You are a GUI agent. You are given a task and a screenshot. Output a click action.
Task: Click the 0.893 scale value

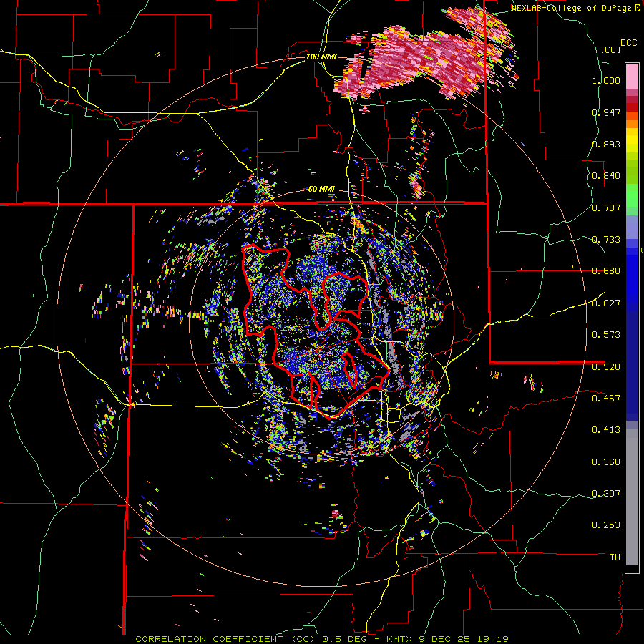(606, 144)
